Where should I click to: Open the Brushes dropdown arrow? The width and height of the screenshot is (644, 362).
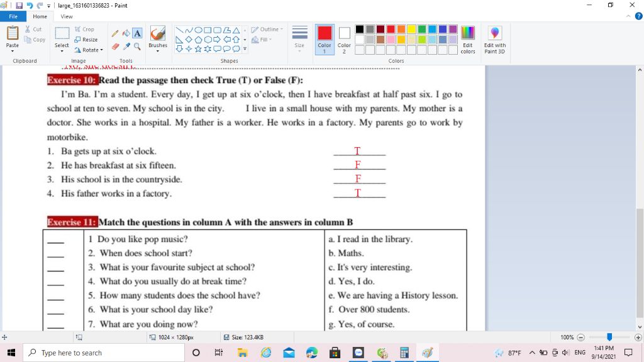[158, 52]
